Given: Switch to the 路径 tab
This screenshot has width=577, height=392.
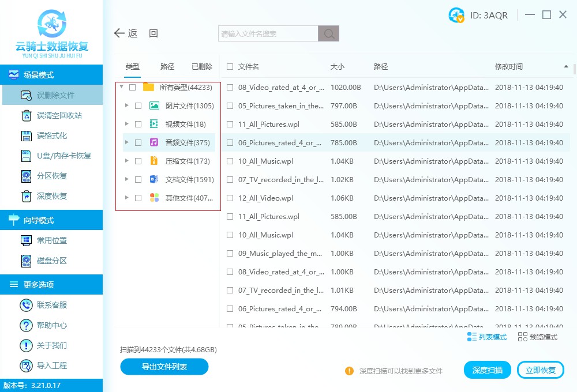Looking at the screenshot, I should 167,66.
